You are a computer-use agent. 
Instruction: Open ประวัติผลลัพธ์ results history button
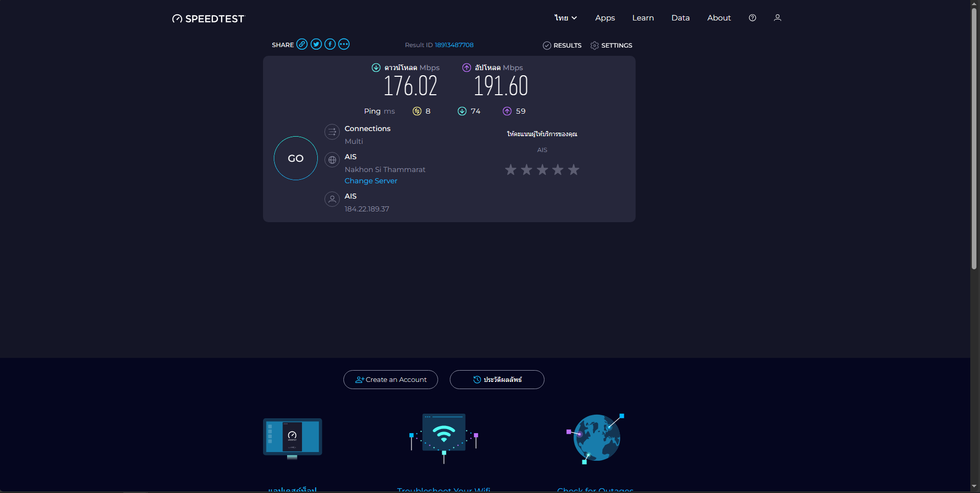(497, 379)
